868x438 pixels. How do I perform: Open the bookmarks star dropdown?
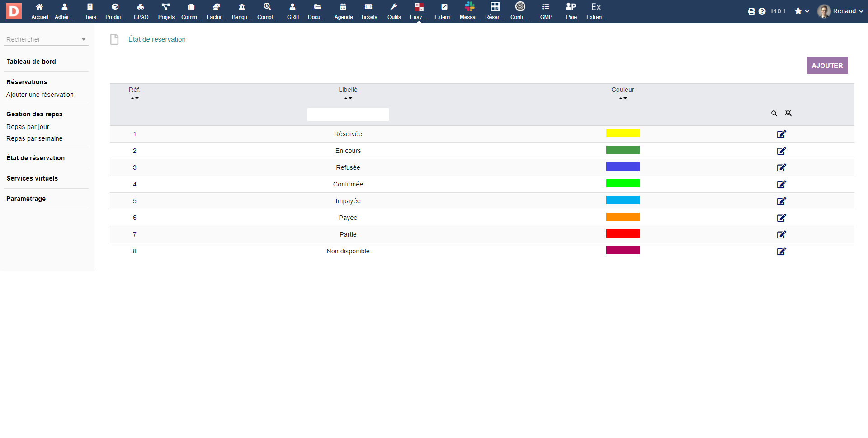802,11
